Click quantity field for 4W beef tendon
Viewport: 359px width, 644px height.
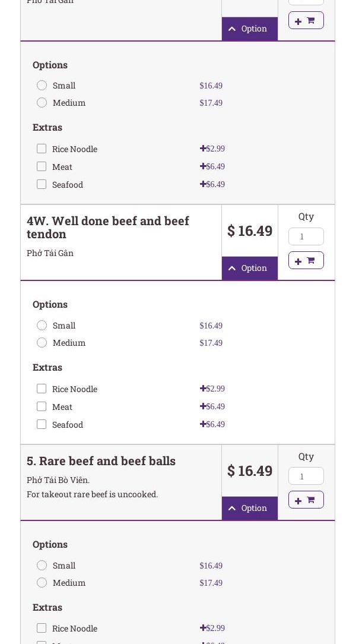pyautogui.click(x=306, y=236)
